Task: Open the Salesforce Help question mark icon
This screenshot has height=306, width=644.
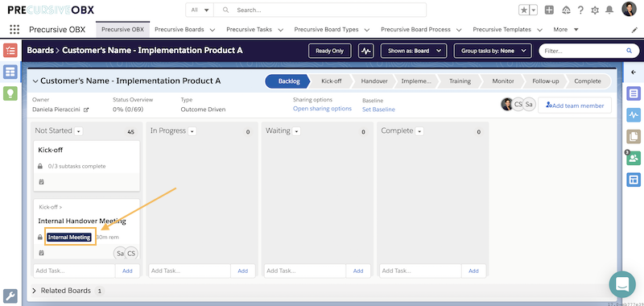Action: pyautogui.click(x=580, y=10)
